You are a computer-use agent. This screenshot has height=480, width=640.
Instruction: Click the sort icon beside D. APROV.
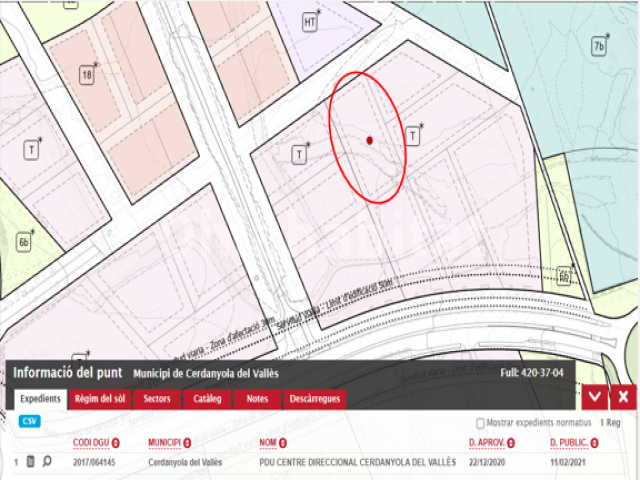pos(511,442)
